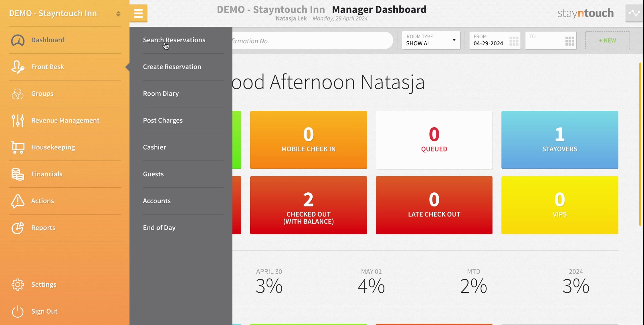644x325 pixels.
Task: Expand the Room Type SHOW ALL dropdown
Action: (x=431, y=40)
